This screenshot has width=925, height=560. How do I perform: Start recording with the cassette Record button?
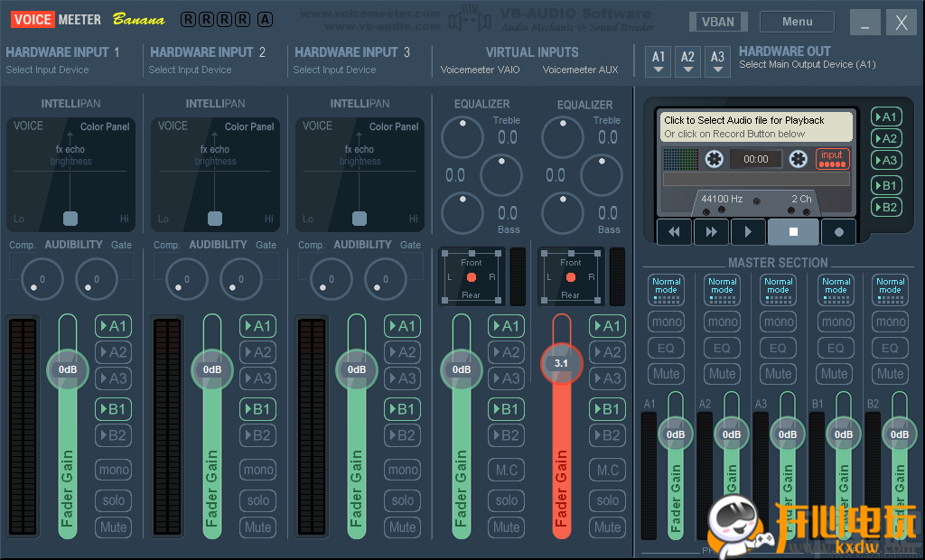click(838, 232)
